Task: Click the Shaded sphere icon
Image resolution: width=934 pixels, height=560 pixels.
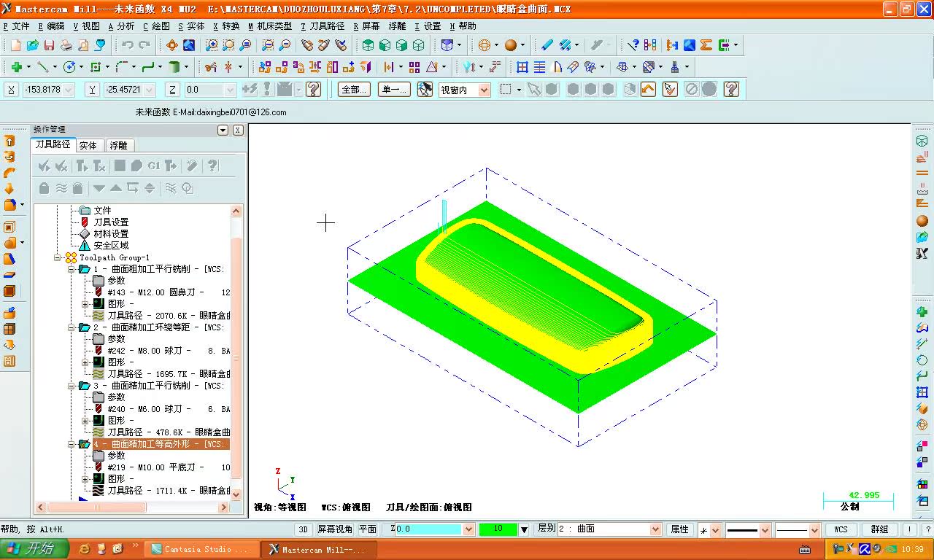Action: point(511,45)
